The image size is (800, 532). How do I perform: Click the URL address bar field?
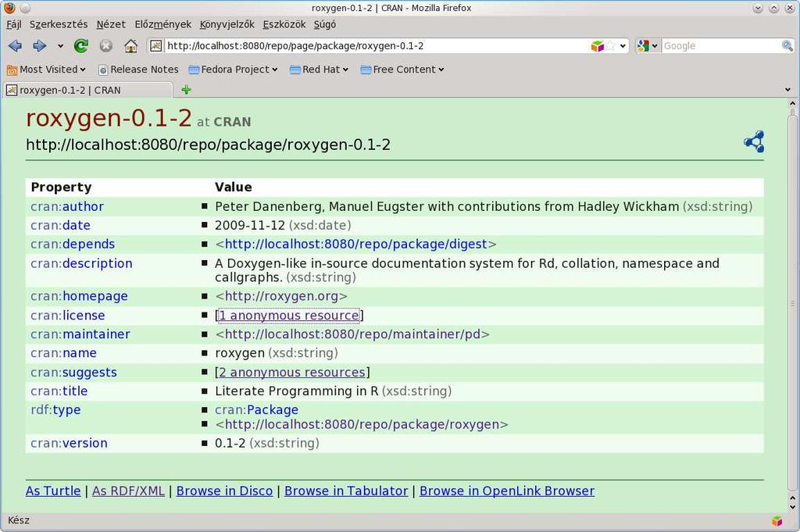377,46
